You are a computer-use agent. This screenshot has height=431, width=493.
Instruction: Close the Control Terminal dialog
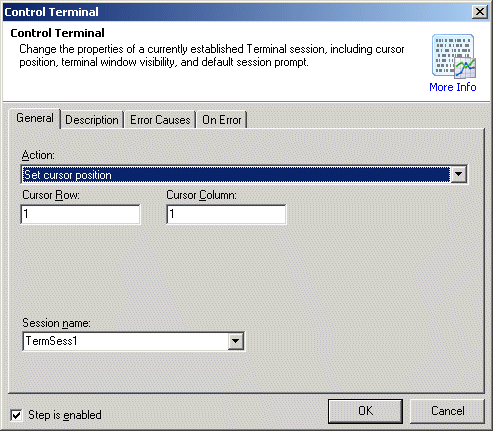480,12
